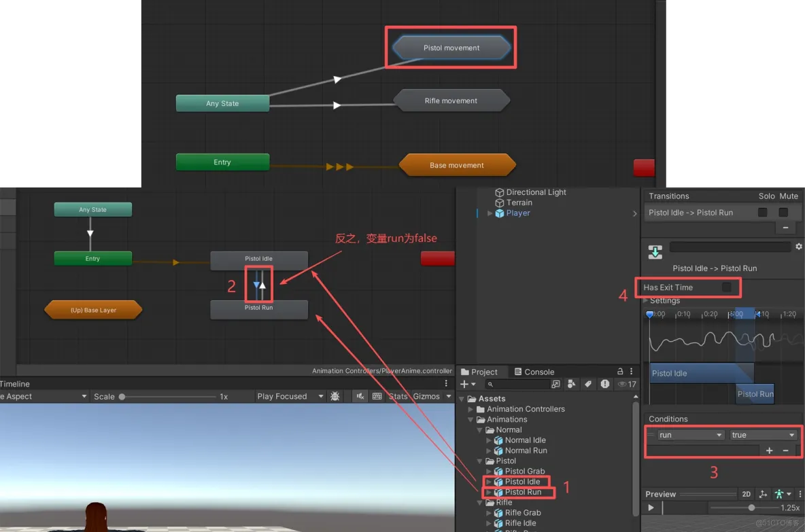This screenshot has height=532, width=805.
Task: Open the true value dropdown under Conditions
Action: (x=762, y=435)
